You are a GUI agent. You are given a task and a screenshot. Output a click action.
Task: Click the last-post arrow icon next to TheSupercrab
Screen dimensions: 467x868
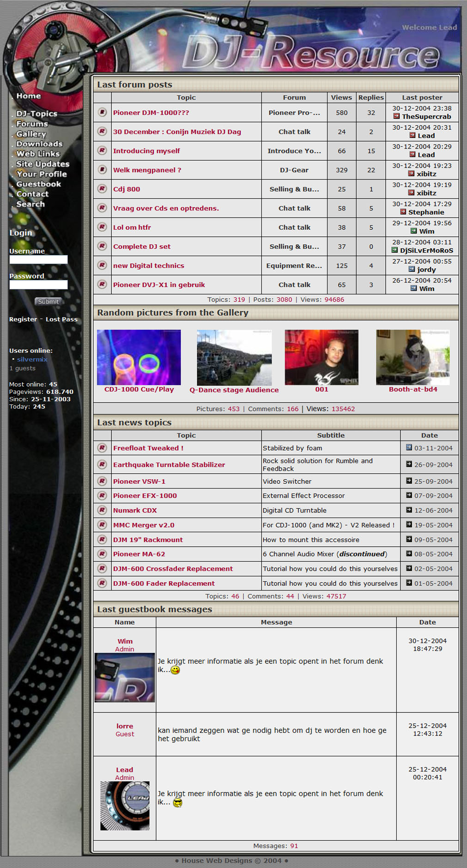pos(396,116)
